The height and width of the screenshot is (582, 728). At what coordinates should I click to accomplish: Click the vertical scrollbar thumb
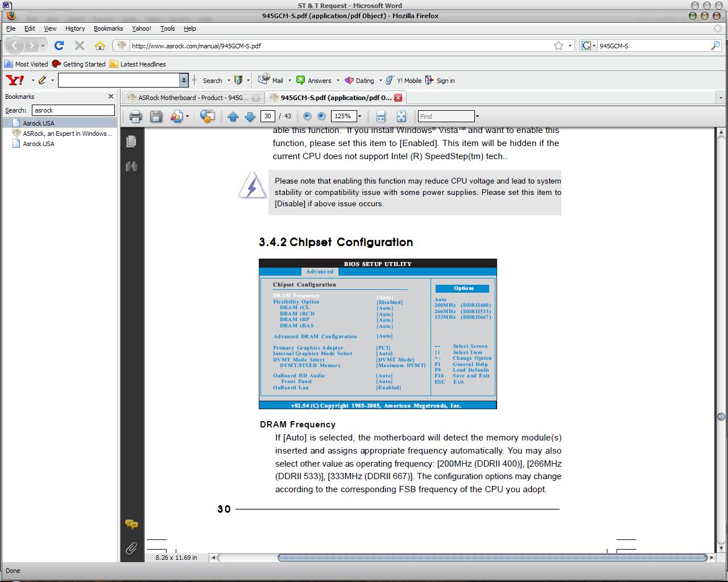click(721, 416)
